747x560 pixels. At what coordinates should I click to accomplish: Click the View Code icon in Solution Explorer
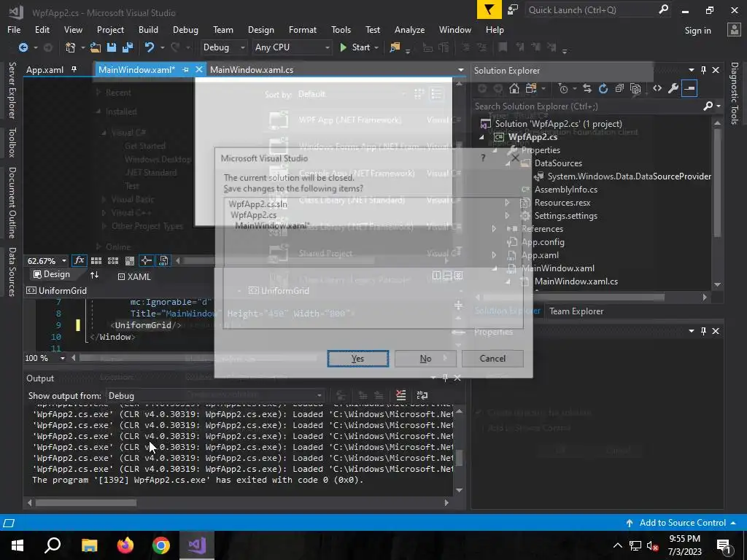[x=657, y=88]
